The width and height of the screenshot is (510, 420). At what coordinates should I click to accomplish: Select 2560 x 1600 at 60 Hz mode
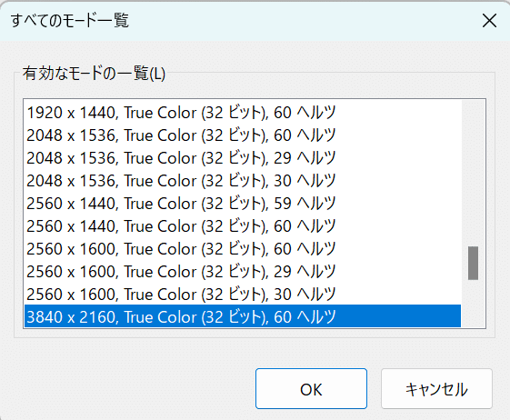click(243, 249)
